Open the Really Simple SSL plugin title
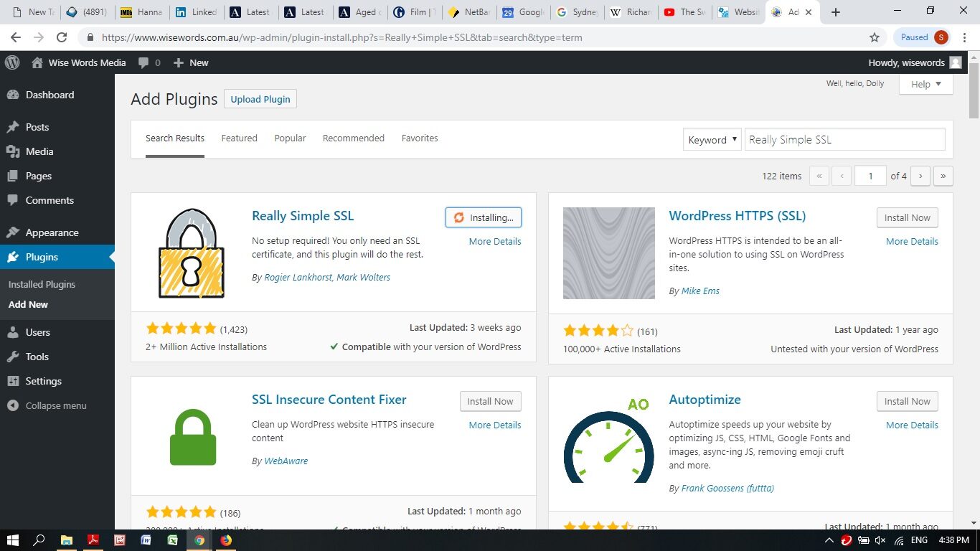This screenshot has height=551, width=980. tap(303, 215)
